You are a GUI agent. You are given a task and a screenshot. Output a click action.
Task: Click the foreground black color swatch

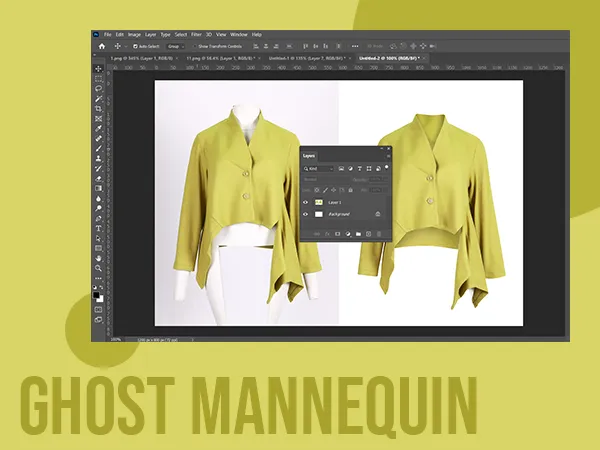pyautogui.click(x=96, y=295)
